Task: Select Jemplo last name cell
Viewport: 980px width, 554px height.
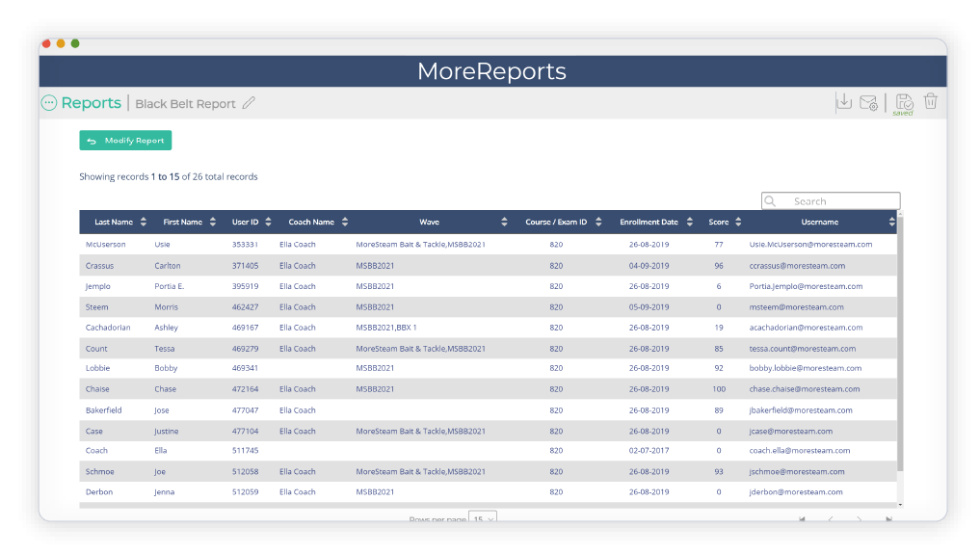Action: [x=97, y=286]
